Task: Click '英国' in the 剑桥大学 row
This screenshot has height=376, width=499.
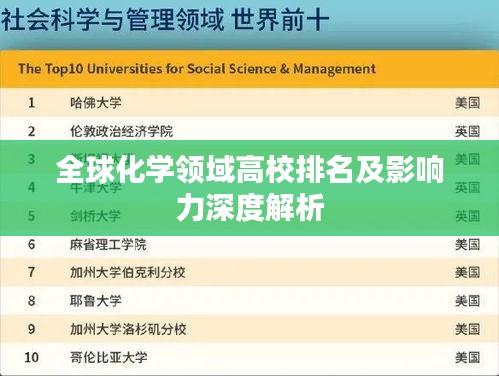Action: [467, 216]
